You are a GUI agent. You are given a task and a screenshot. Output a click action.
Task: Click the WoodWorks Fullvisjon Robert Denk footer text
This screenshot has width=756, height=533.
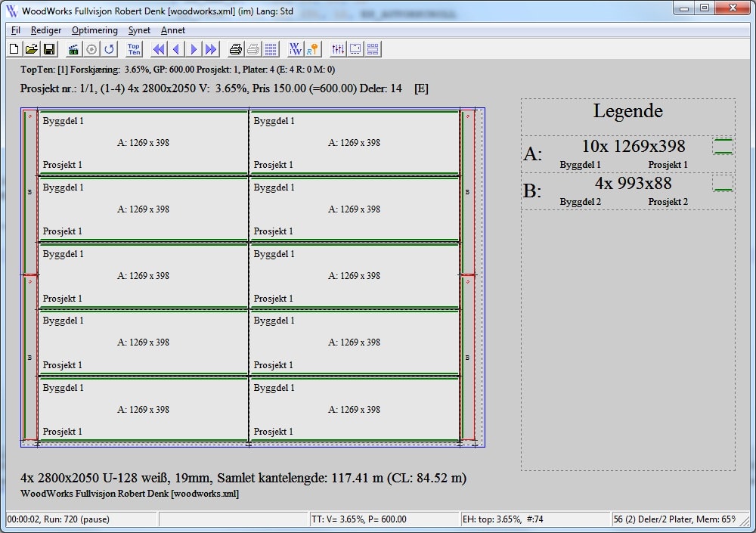(x=130, y=494)
